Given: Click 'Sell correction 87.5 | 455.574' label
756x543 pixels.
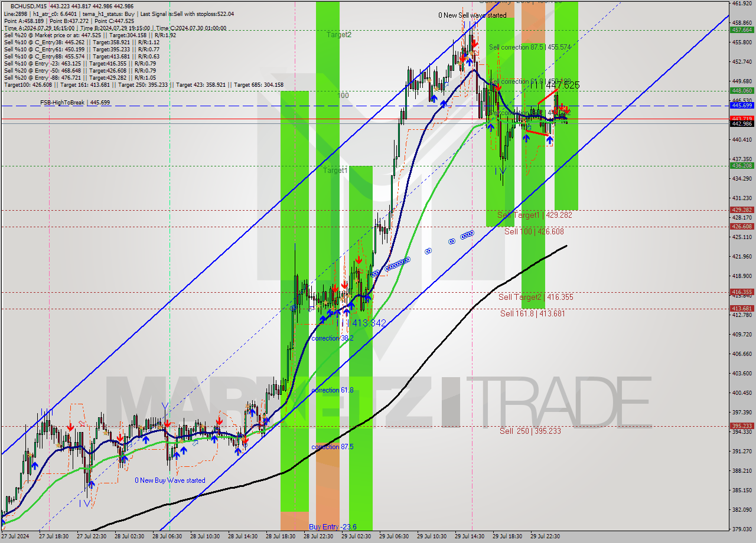Looking at the screenshot, I should [x=530, y=47].
